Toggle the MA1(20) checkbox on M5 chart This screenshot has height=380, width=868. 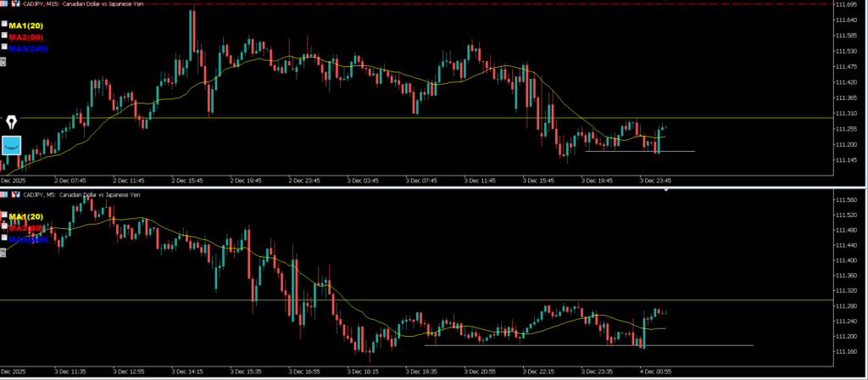[4, 215]
